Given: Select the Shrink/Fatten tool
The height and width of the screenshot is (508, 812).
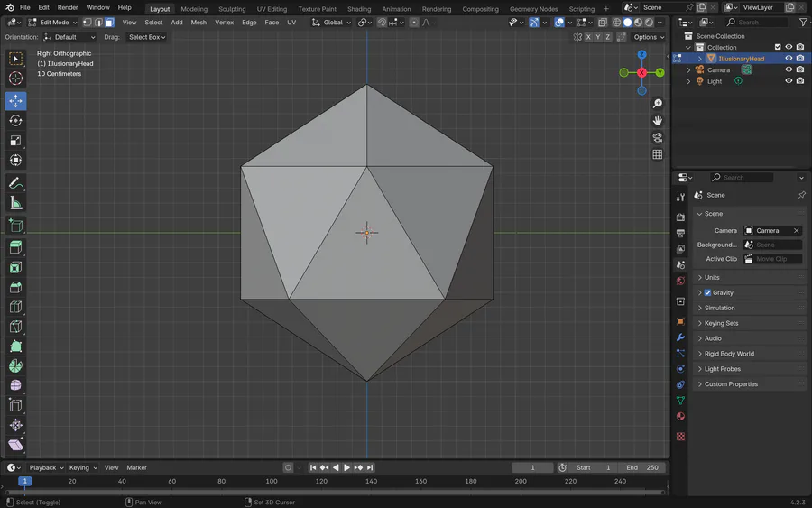Looking at the screenshot, I should coord(15,425).
